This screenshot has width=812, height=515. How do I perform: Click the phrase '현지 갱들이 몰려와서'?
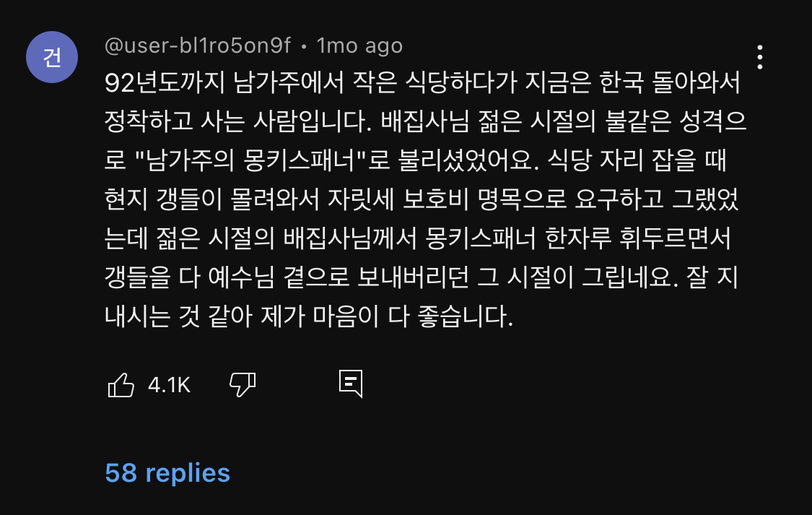point(209,200)
